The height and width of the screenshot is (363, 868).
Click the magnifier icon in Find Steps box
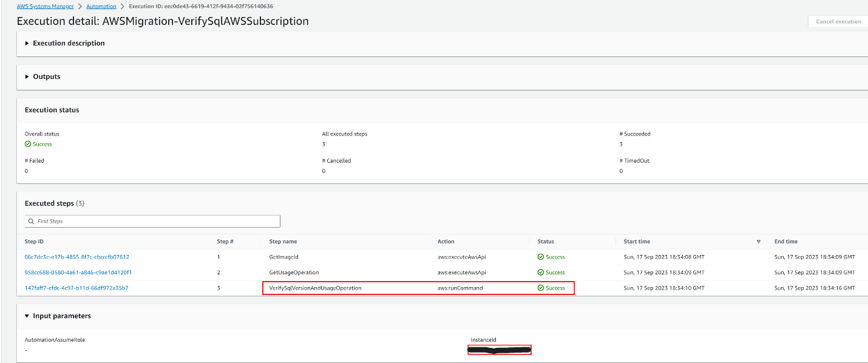(x=30, y=221)
